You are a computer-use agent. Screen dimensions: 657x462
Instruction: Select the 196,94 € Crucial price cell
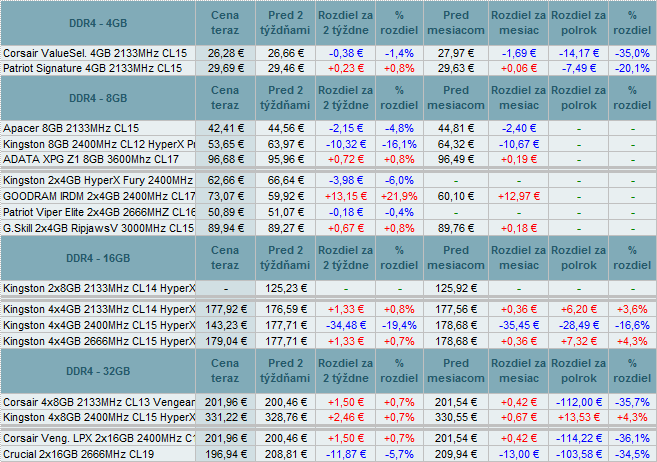click(x=225, y=454)
